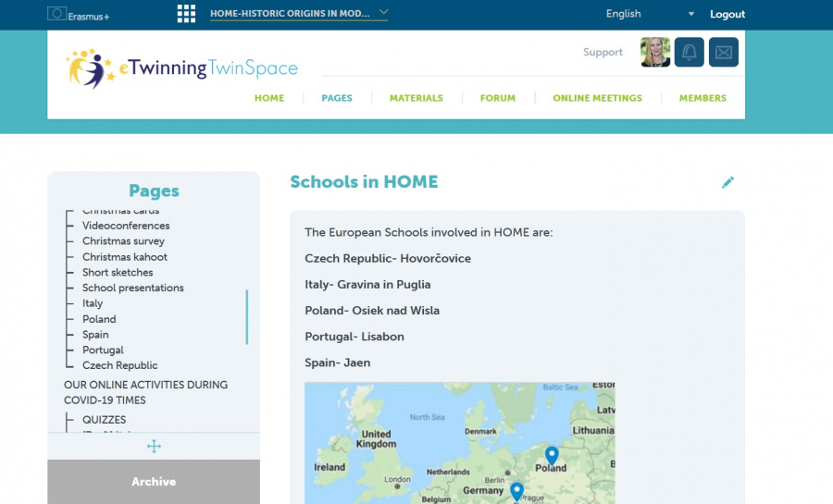
Task: Log out of TwinSpace
Action: click(727, 14)
